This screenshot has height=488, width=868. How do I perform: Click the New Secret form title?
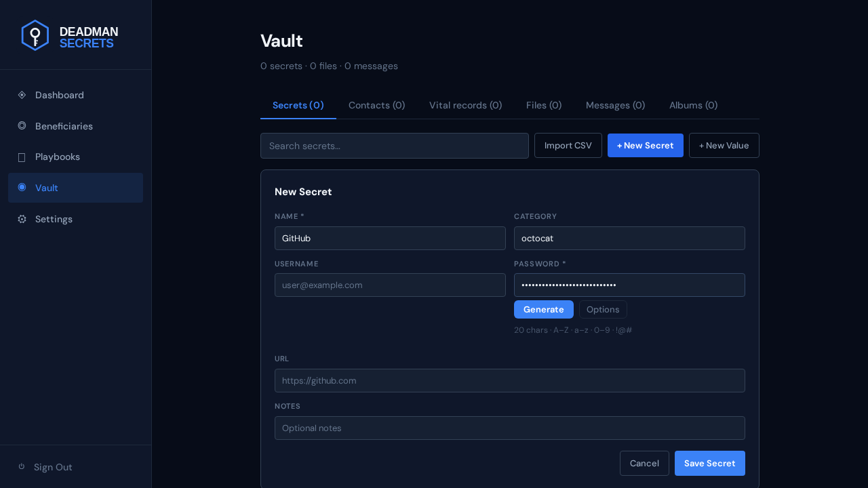(x=303, y=192)
